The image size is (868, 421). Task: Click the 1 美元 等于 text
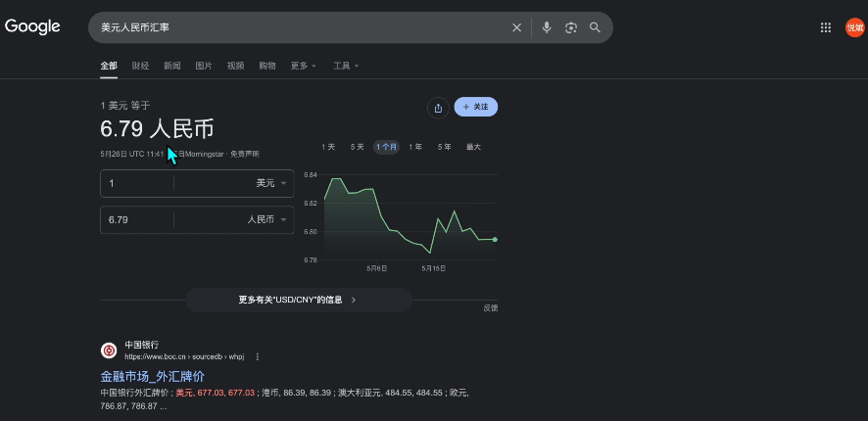(125, 106)
